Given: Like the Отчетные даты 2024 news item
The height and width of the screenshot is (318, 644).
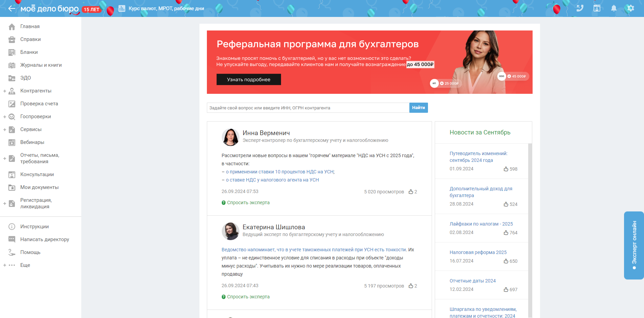Looking at the screenshot, I should point(506,290).
